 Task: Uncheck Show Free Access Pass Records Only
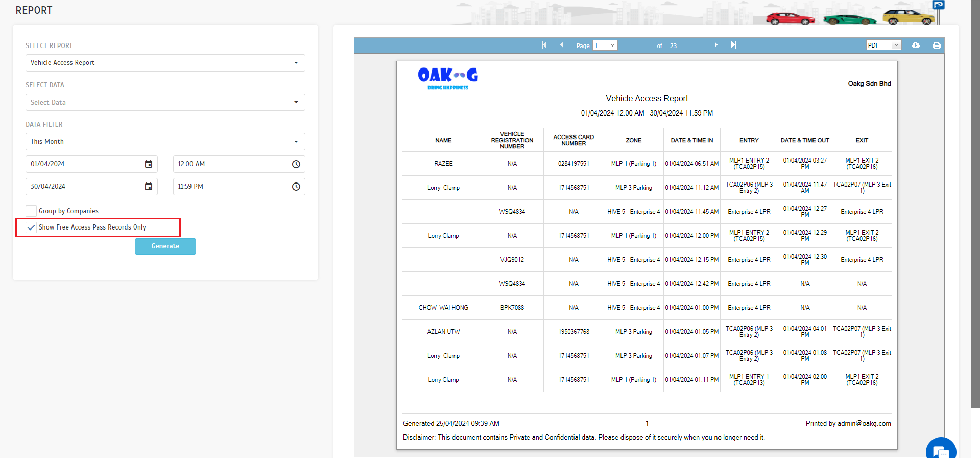tap(31, 227)
